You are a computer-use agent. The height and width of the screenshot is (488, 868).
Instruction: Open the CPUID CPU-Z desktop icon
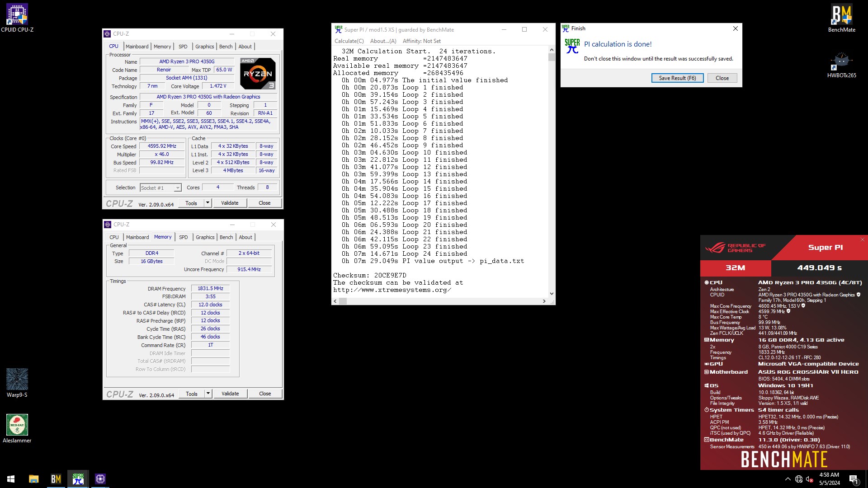click(17, 18)
